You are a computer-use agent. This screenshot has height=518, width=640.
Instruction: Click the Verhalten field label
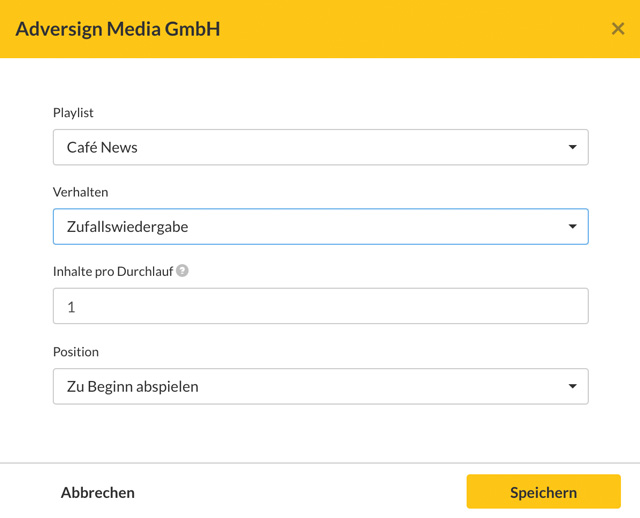coord(80,192)
